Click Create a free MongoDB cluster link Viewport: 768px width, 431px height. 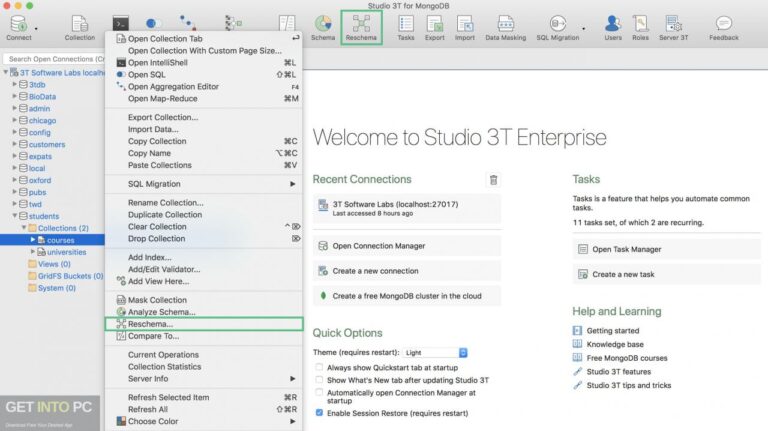(407, 296)
